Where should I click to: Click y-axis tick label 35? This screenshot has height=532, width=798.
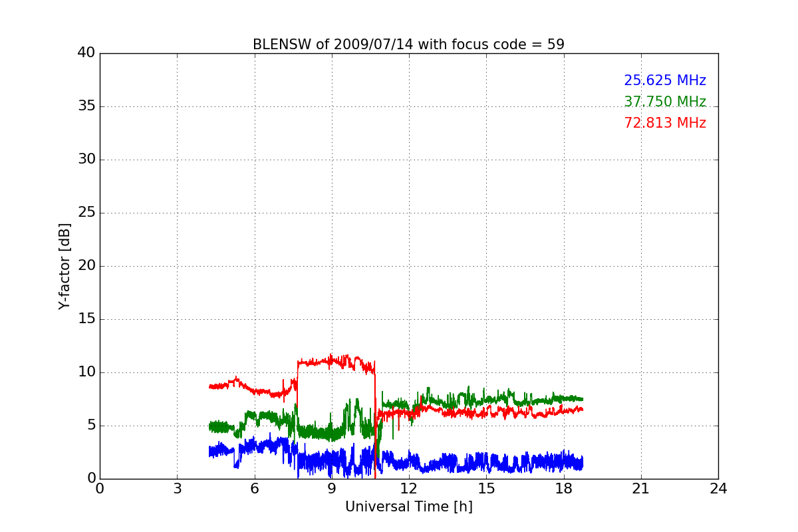point(86,106)
